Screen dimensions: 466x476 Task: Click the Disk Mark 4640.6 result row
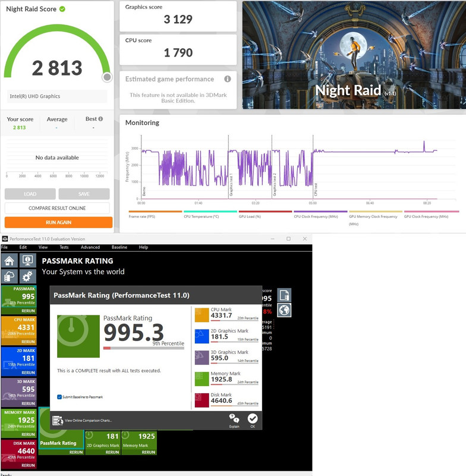pos(226,400)
